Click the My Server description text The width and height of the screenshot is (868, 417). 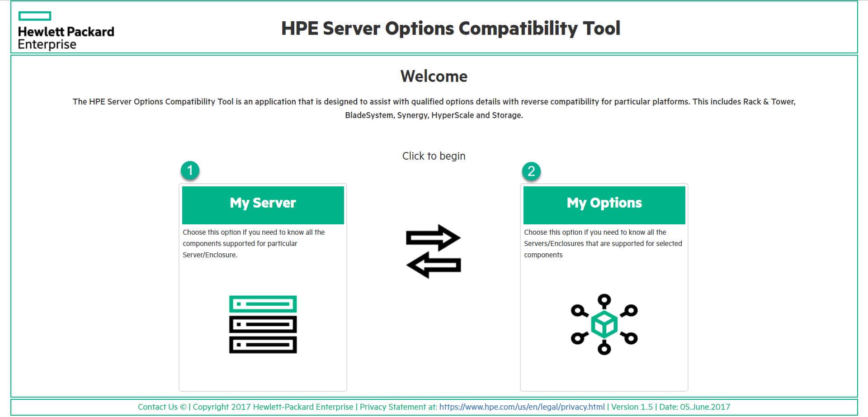click(254, 243)
